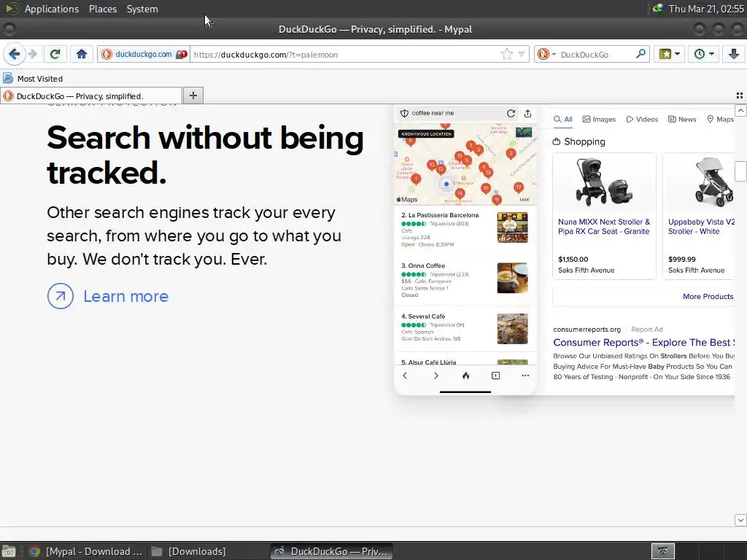Open the System menu
Screen dimensions: 747x560
tap(142, 9)
